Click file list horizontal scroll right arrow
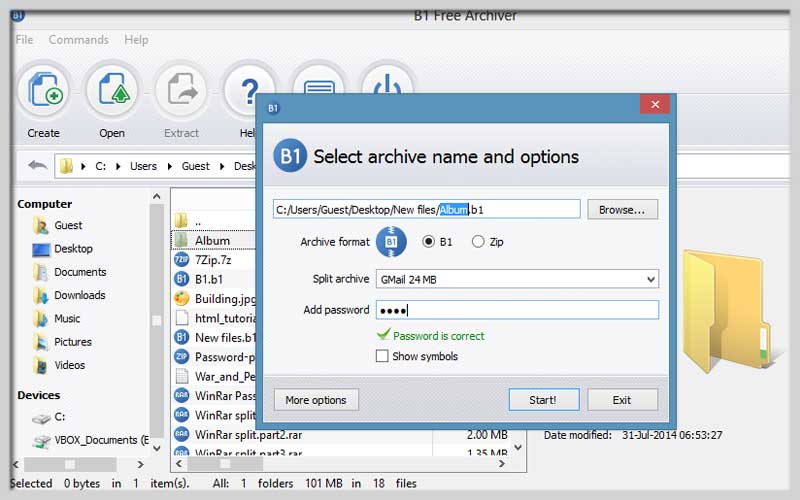The image size is (800, 500). point(502,463)
